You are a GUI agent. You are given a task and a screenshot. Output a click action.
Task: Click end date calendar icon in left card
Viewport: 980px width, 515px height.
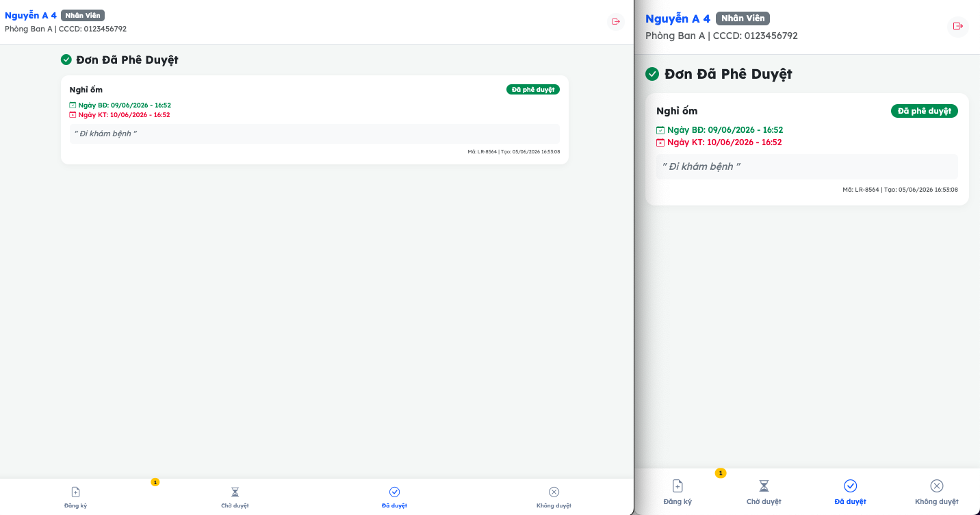pos(73,115)
